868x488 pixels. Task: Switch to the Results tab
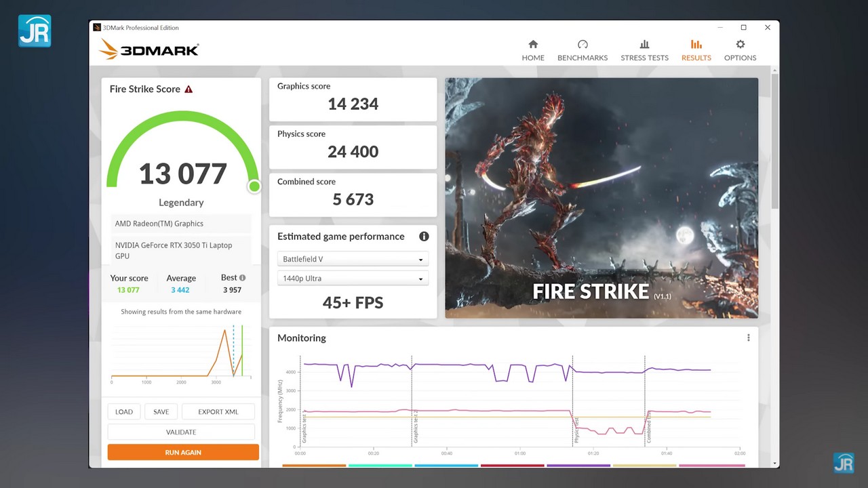pyautogui.click(x=696, y=51)
